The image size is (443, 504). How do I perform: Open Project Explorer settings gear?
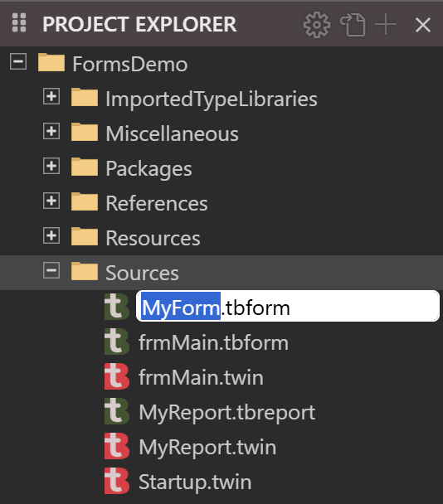coord(317,25)
